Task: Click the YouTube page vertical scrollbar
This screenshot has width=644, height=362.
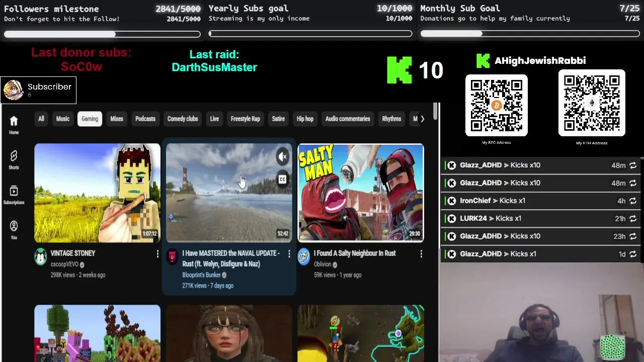Action: (436, 112)
